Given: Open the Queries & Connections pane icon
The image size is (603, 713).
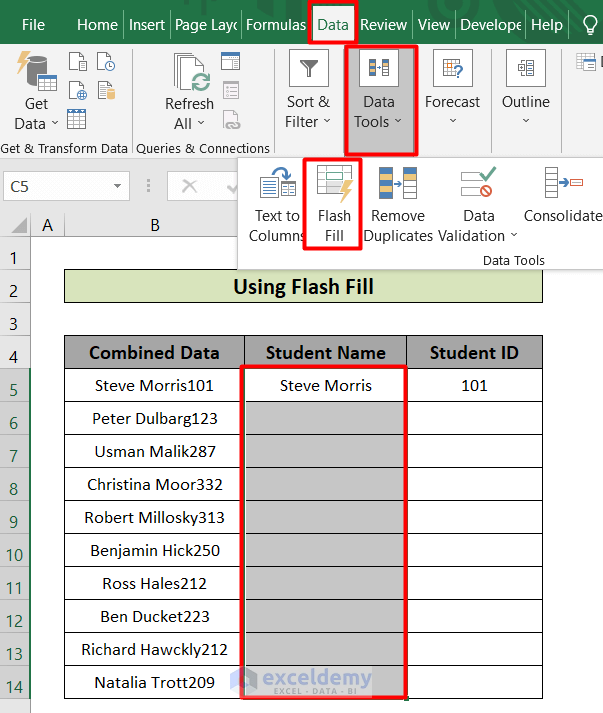Looking at the screenshot, I should point(231,61).
